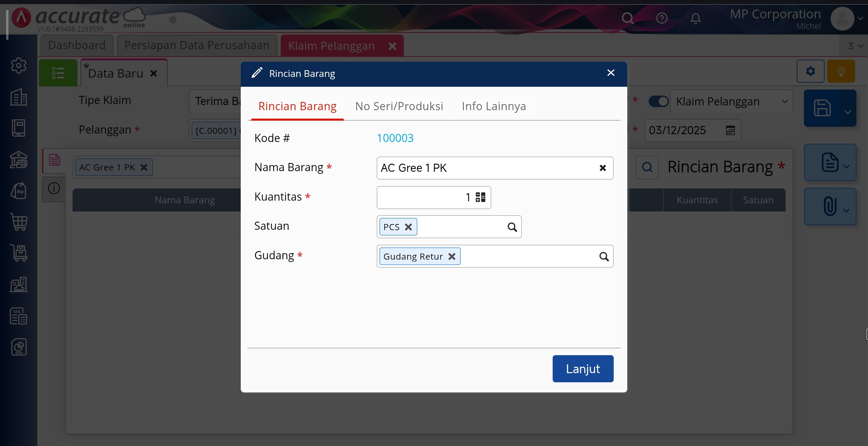Open the TAX module sidebar icon
The height and width of the screenshot is (446, 868).
coord(19,316)
